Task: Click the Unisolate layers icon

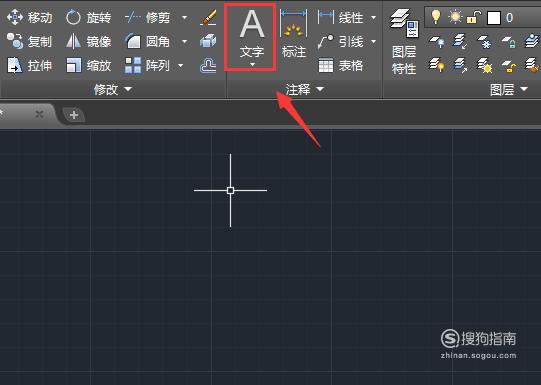Action: pos(460,65)
